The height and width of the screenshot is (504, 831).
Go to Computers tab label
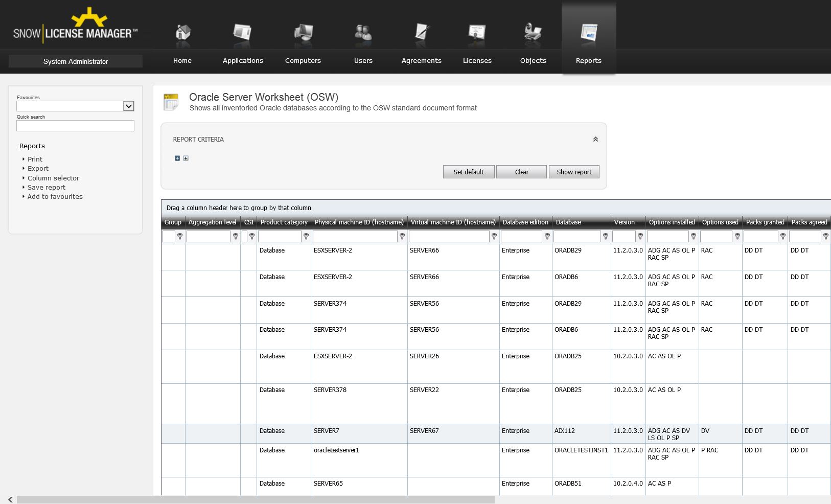coord(303,60)
